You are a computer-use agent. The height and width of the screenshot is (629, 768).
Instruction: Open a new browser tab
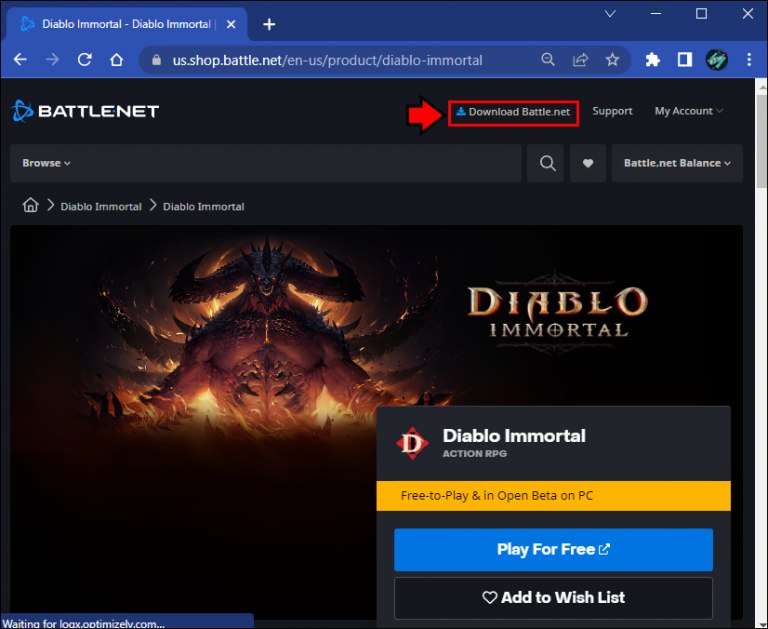point(269,24)
